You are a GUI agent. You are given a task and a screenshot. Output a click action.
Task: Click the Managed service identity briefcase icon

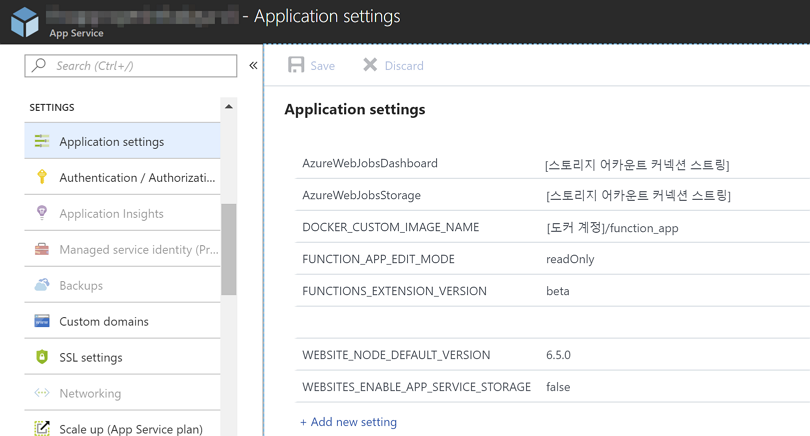pyautogui.click(x=42, y=249)
